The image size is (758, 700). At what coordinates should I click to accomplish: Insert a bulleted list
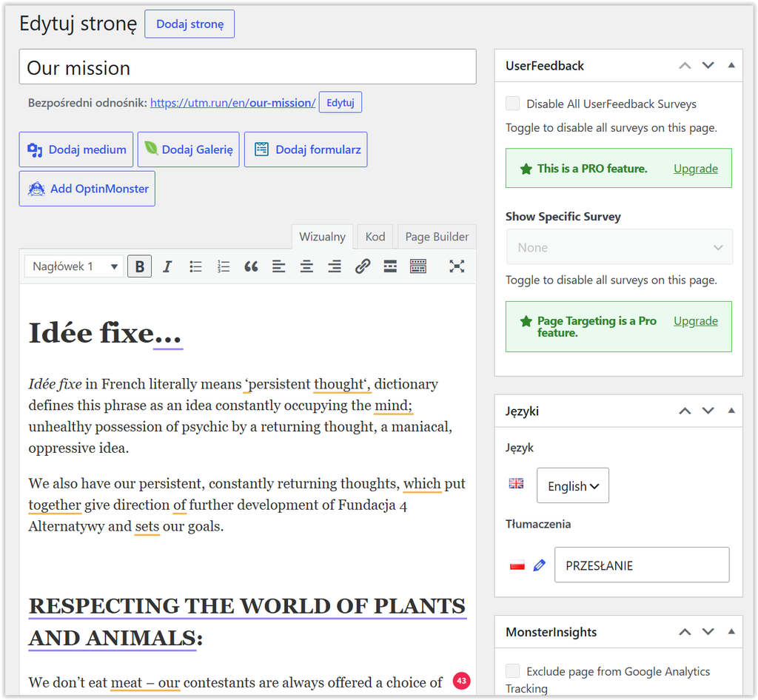[195, 266]
